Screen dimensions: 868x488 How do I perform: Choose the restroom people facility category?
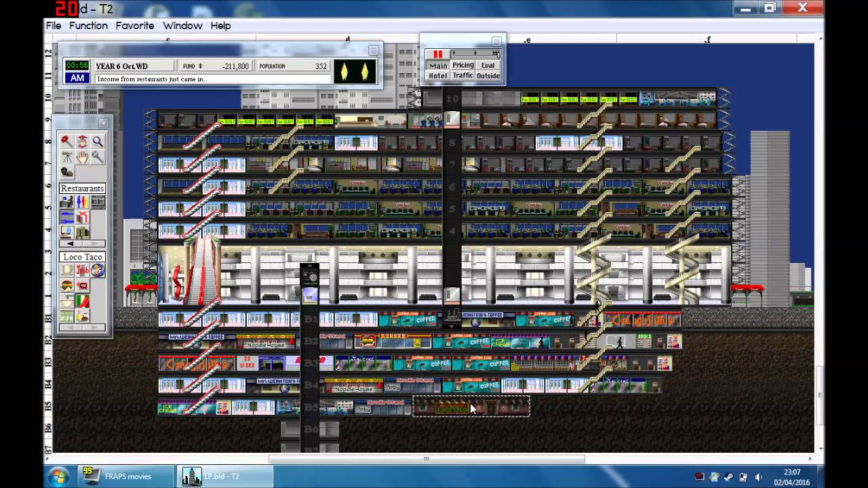tap(82, 201)
